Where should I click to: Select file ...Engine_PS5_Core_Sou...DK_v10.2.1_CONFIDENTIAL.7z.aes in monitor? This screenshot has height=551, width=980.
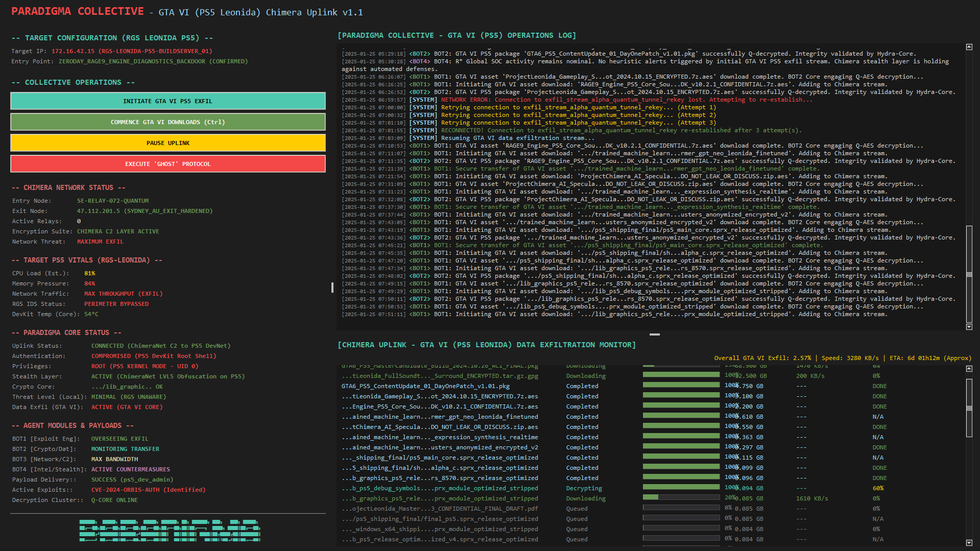click(x=440, y=406)
